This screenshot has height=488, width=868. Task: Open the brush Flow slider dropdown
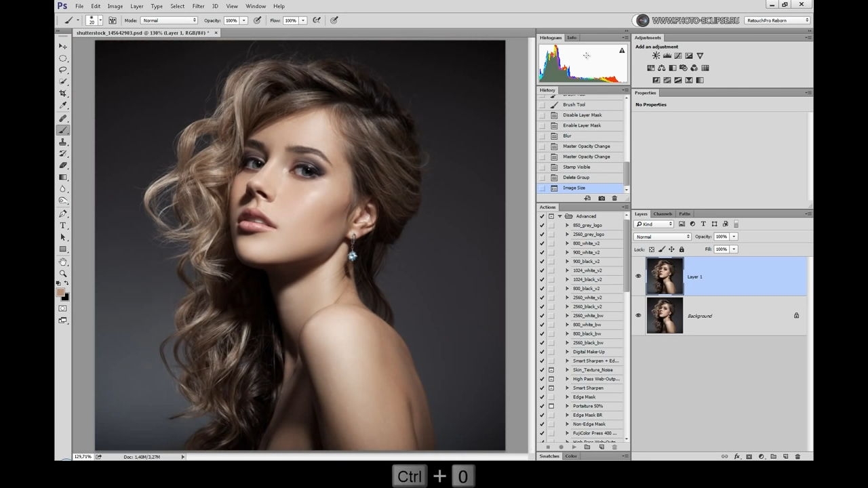point(303,20)
